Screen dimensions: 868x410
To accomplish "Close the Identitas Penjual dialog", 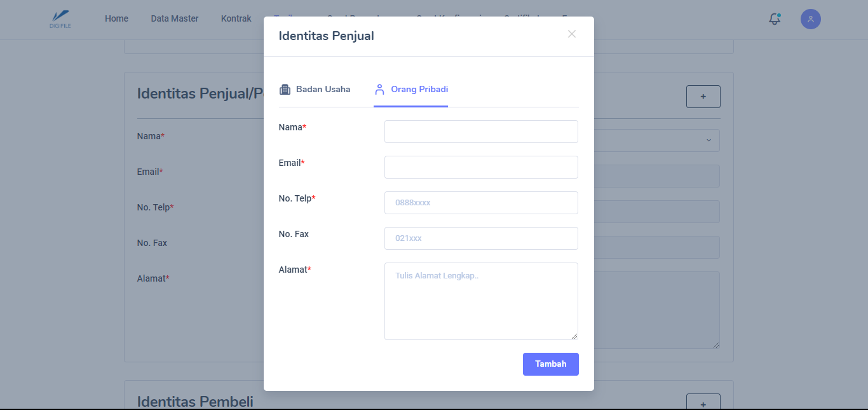I will (x=572, y=34).
